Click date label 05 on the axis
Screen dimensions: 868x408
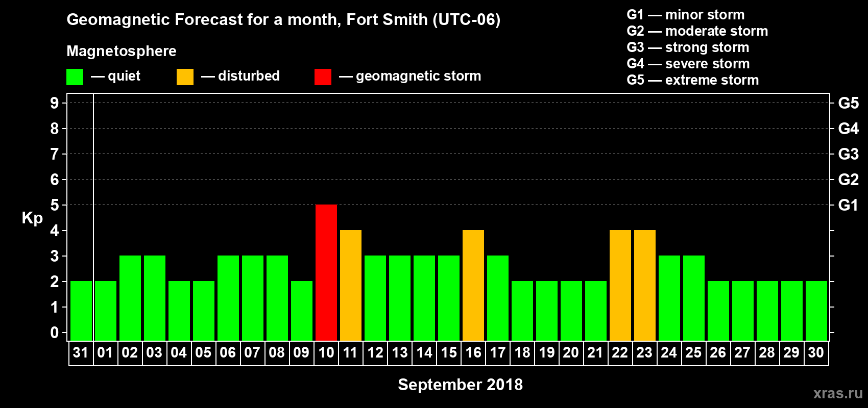tap(203, 352)
